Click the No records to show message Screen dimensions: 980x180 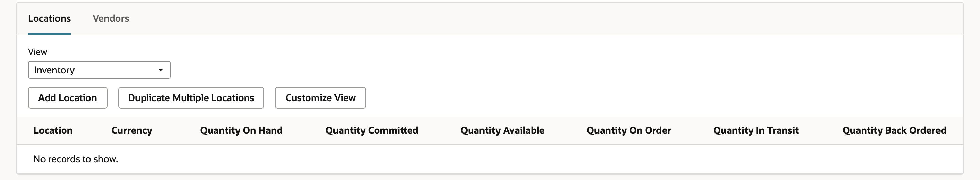coord(76,159)
